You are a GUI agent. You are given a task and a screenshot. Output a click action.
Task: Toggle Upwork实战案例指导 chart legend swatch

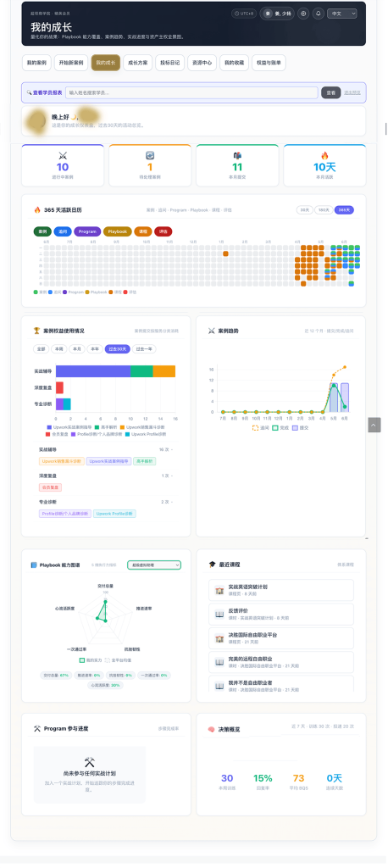(48, 427)
